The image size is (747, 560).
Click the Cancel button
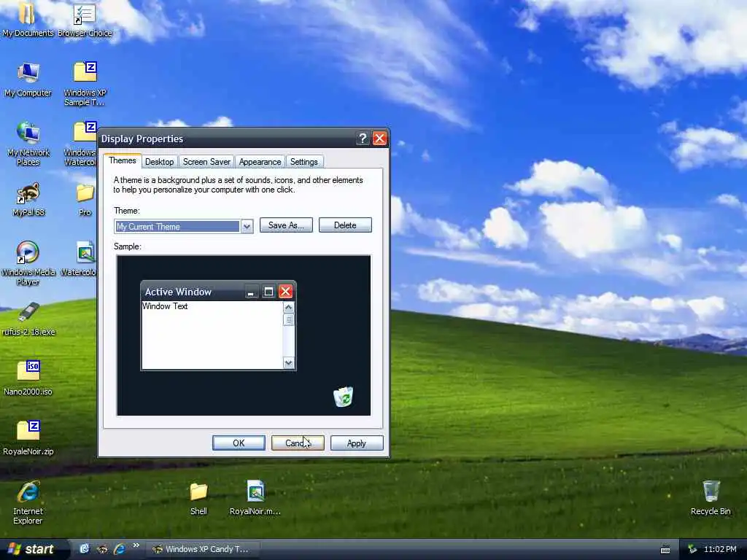(x=298, y=443)
